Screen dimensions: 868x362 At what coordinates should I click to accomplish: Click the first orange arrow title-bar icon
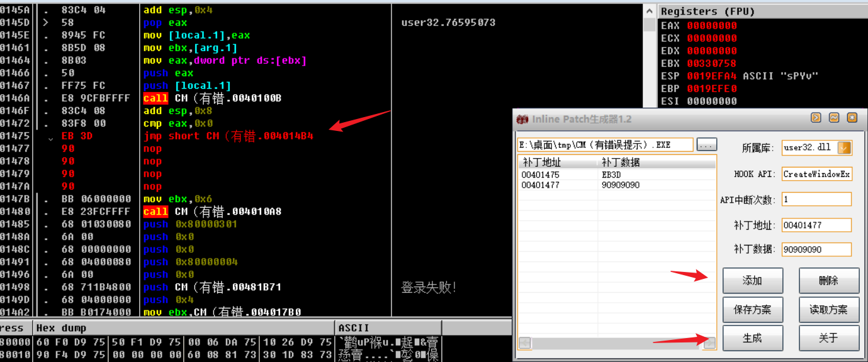pyautogui.click(x=816, y=118)
